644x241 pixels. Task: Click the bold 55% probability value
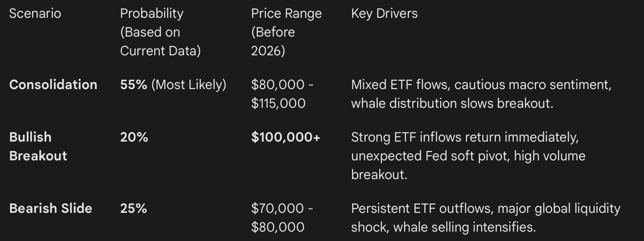pos(134,84)
